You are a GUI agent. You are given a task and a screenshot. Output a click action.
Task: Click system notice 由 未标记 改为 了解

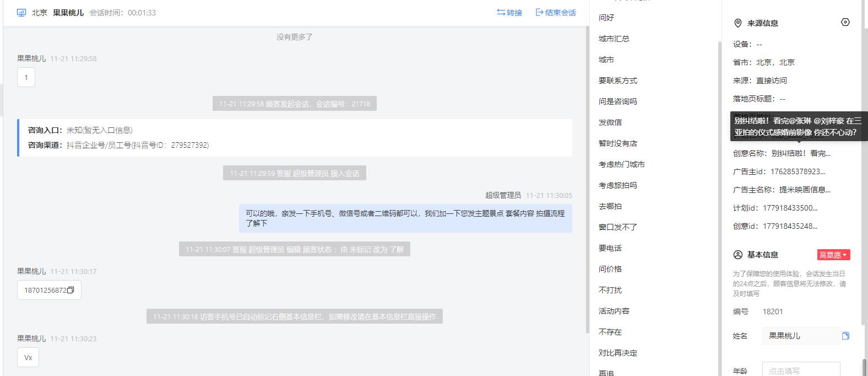[295, 249]
